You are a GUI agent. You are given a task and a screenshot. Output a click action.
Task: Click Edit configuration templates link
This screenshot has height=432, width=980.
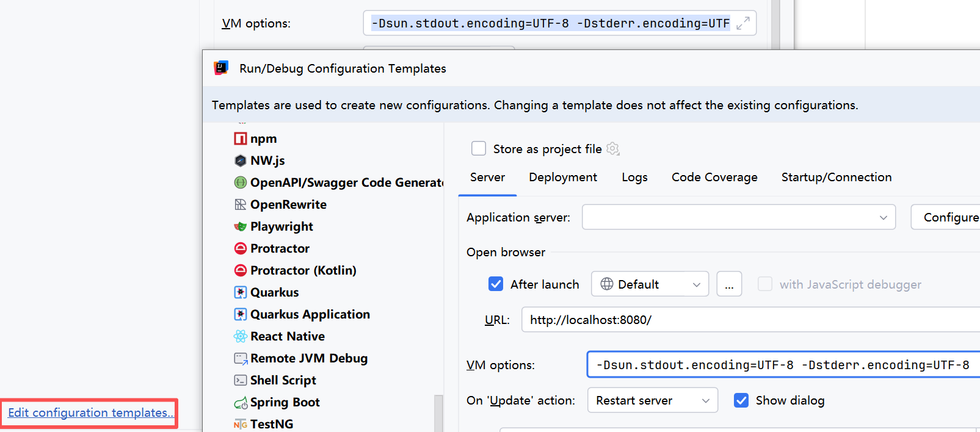pyautogui.click(x=90, y=413)
